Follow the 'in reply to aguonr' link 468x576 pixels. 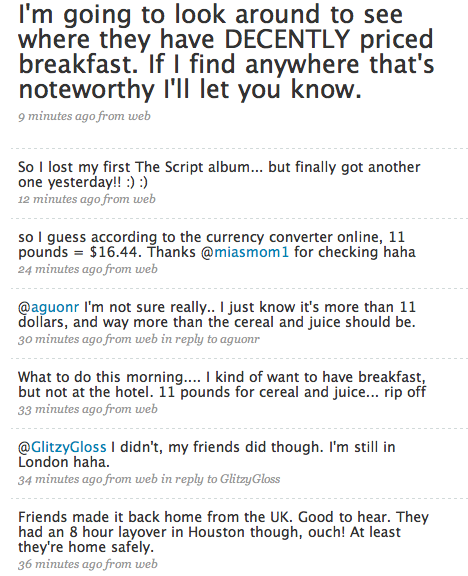pos(210,339)
